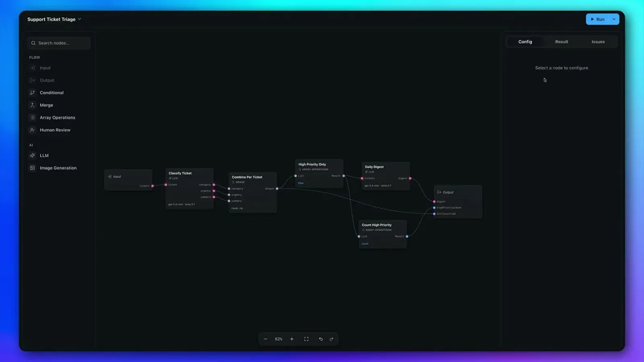This screenshot has height=362, width=644.
Task: Click the redo arrow in canvas toolbar
Action: click(332, 339)
